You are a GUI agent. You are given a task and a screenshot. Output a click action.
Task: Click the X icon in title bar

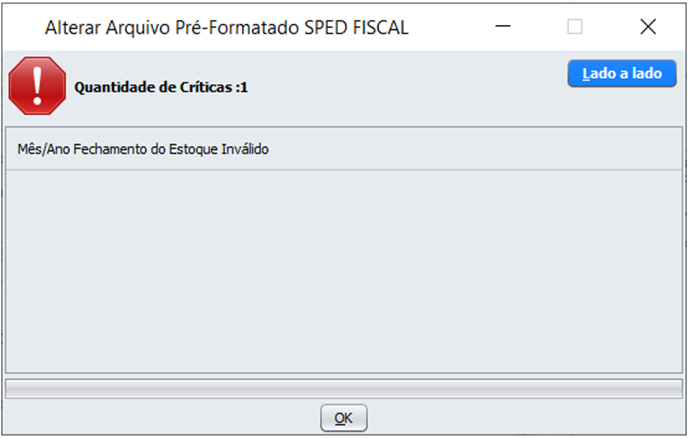[648, 27]
